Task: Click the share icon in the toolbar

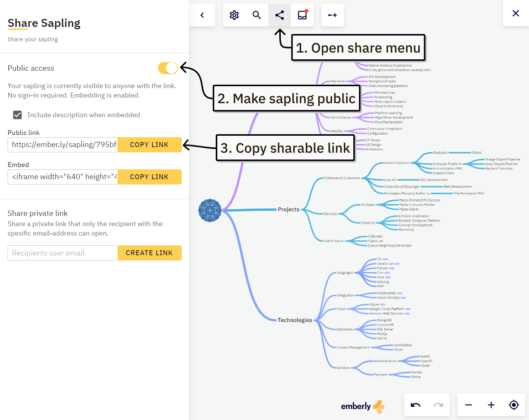Action: [280, 15]
